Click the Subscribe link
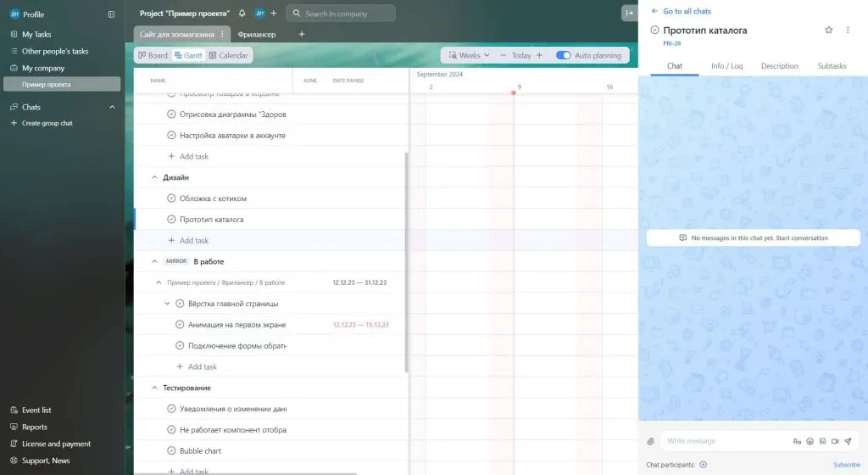The width and height of the screenshot is (868, 475). point(847,465)
